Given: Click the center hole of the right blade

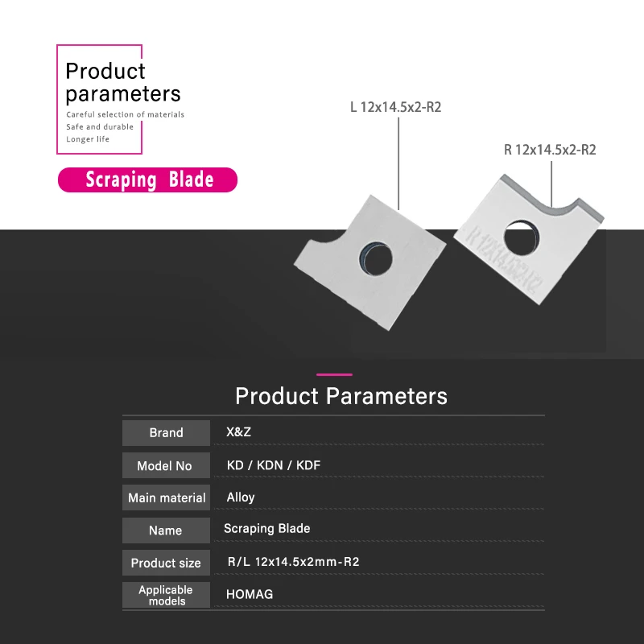Looking at the screenshot, I should click(x=520, y=236).
